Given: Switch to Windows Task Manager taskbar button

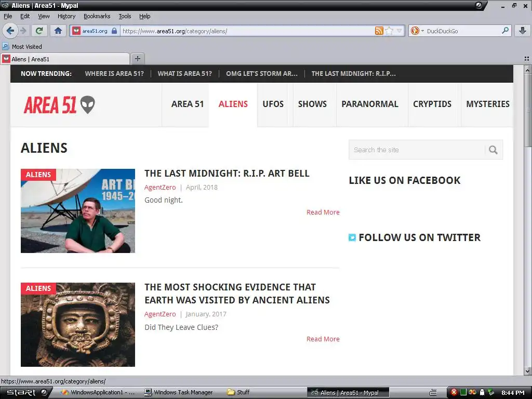Looking at the screenshot, I should point(179,393).
